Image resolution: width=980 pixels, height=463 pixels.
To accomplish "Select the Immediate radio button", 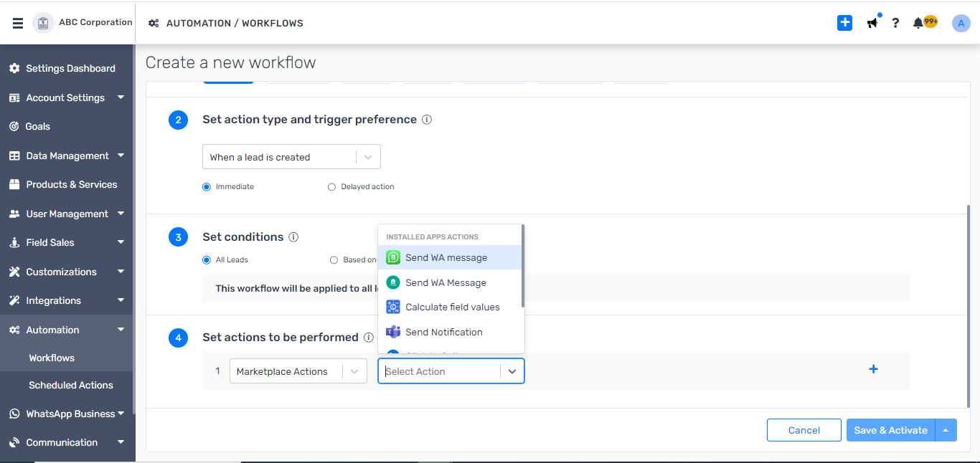I will click(207, 187).
